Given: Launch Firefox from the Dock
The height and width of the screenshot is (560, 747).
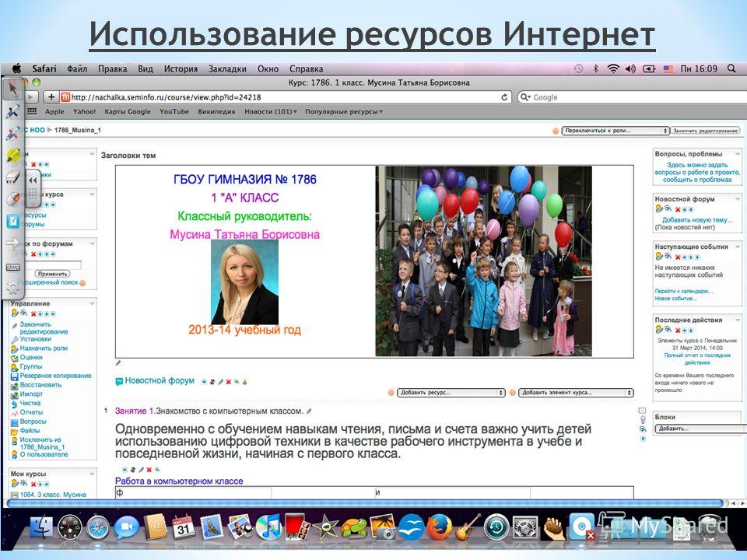Looking at the screenshot, I should 439,527.
